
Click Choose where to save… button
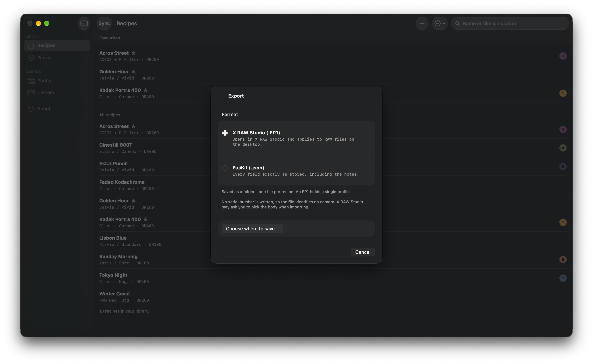point(252,229)
